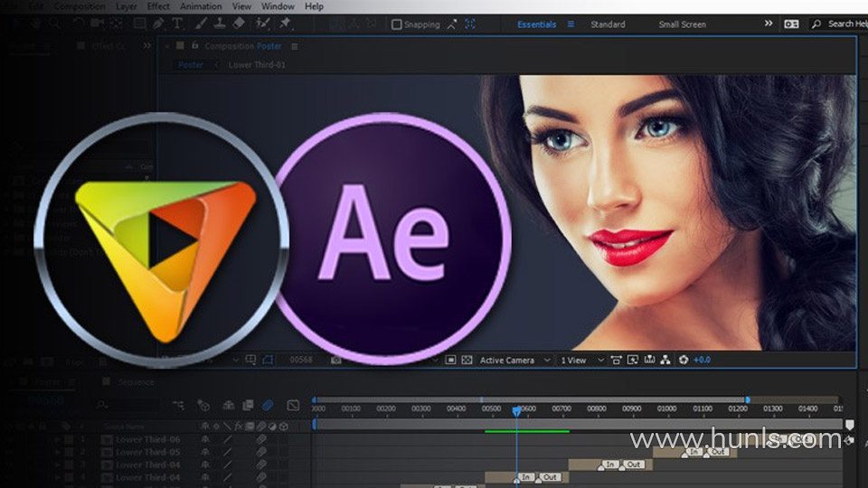Open the Composition menu

click(80, 6)
